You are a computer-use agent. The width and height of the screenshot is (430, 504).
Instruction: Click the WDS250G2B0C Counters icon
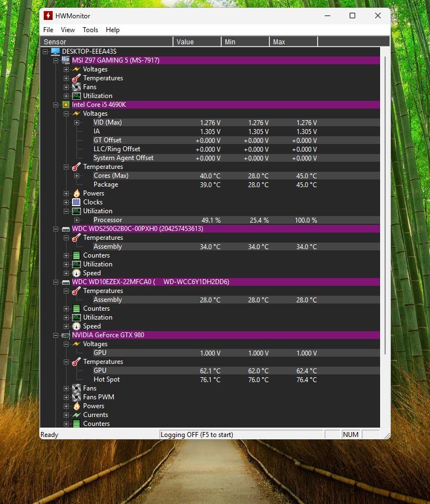[76, 255]
